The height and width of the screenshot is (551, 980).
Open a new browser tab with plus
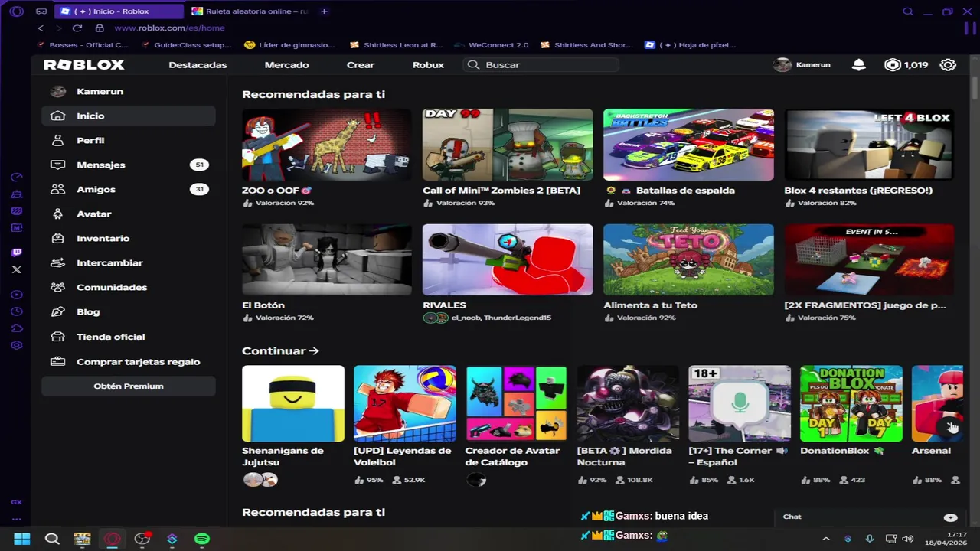[x=325, y=11]
